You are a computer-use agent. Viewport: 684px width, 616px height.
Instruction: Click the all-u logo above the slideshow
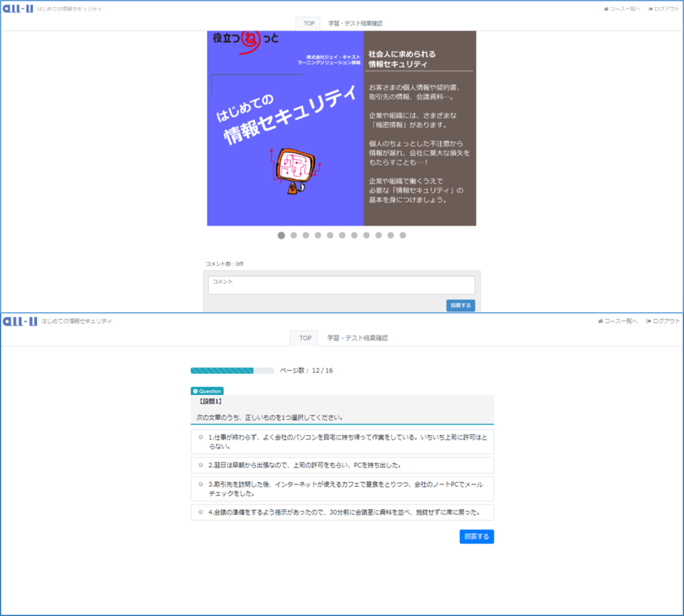18,9
